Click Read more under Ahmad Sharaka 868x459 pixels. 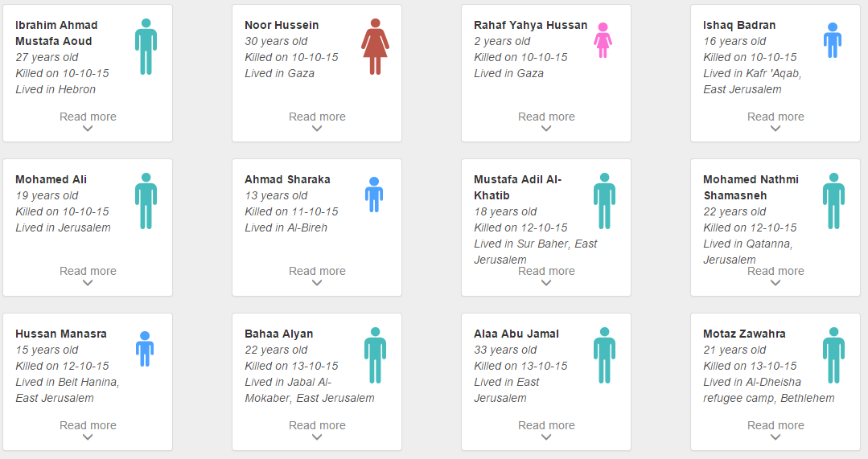317,271
